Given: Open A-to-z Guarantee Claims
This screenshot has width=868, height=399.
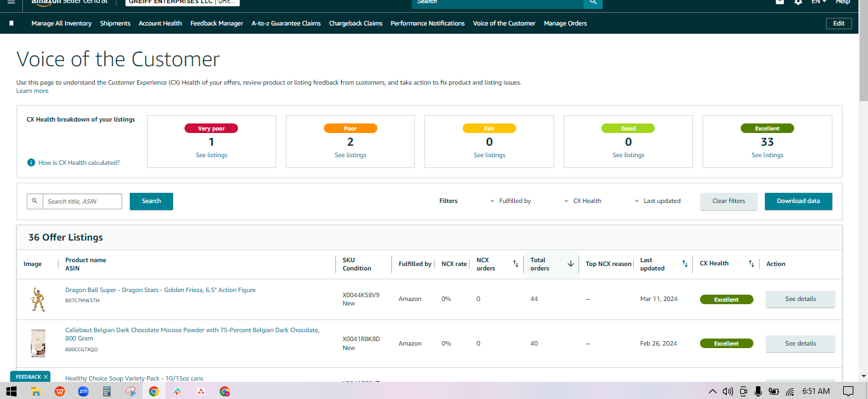Looking at the screenshot, I should click(286, 24).
